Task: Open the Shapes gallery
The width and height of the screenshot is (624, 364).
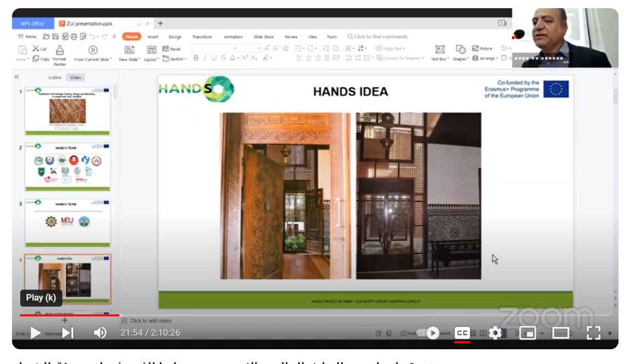Action: coord(460,53)
